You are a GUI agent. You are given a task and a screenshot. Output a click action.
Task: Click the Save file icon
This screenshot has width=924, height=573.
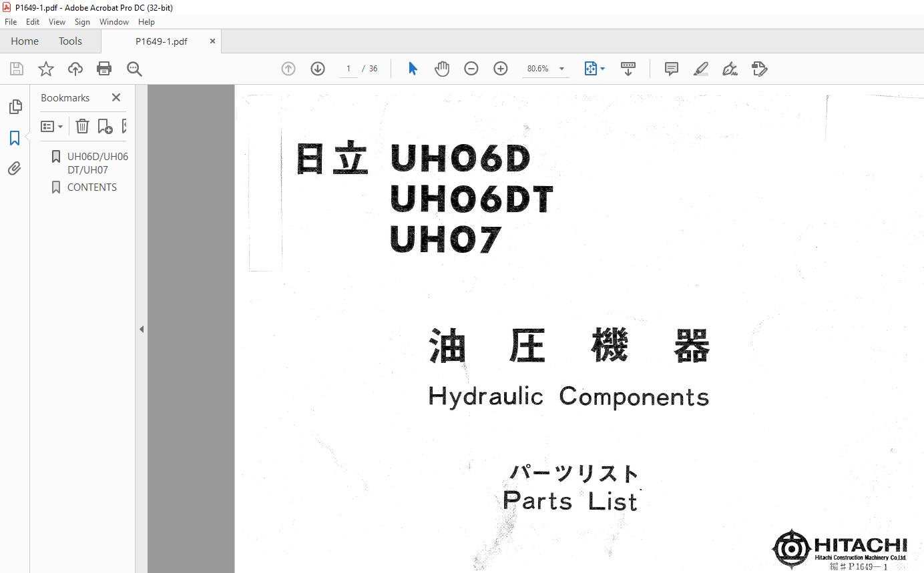tap(17, 69)
